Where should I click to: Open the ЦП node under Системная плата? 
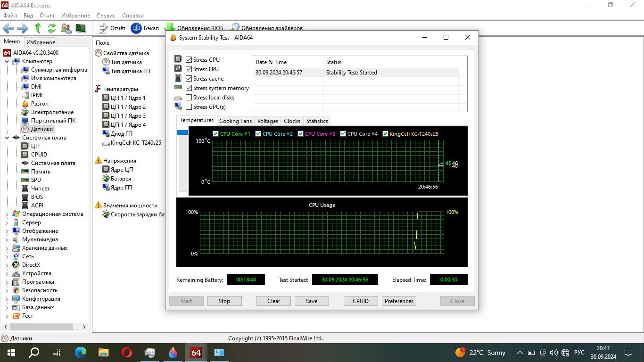[x=31, y=146]
